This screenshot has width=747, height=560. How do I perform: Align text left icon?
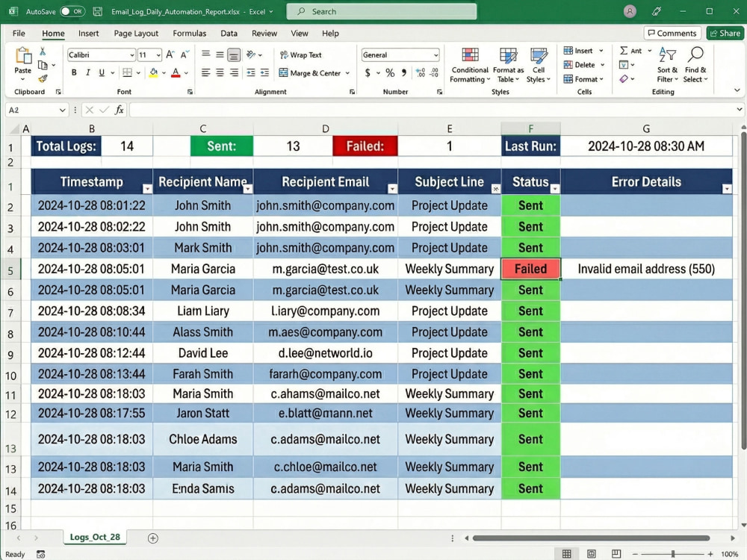pyautogui.click(x=206, y=72)
